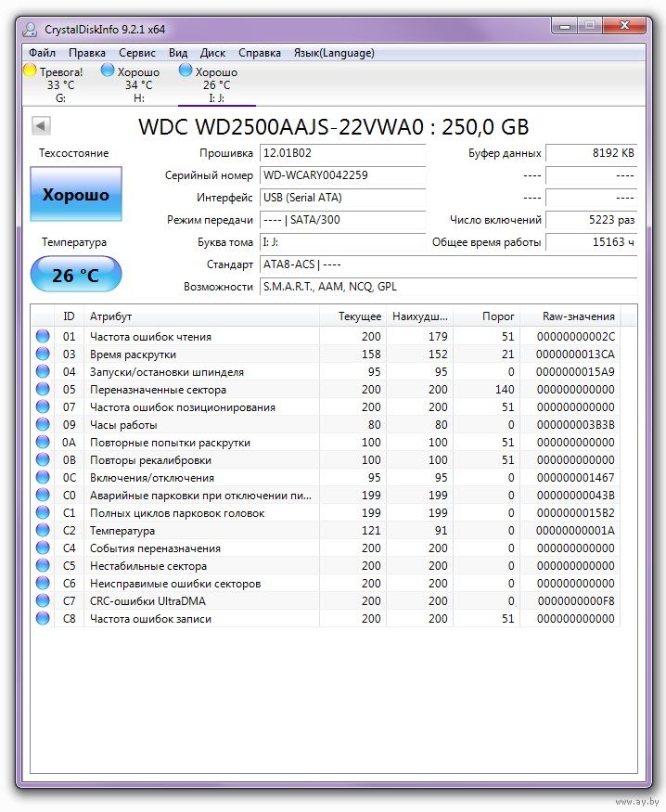Image resolution: width=666 pixels, height=812 pixels.
Task: Click status icon of attribute C2 Температура
Action: point(43,530)
